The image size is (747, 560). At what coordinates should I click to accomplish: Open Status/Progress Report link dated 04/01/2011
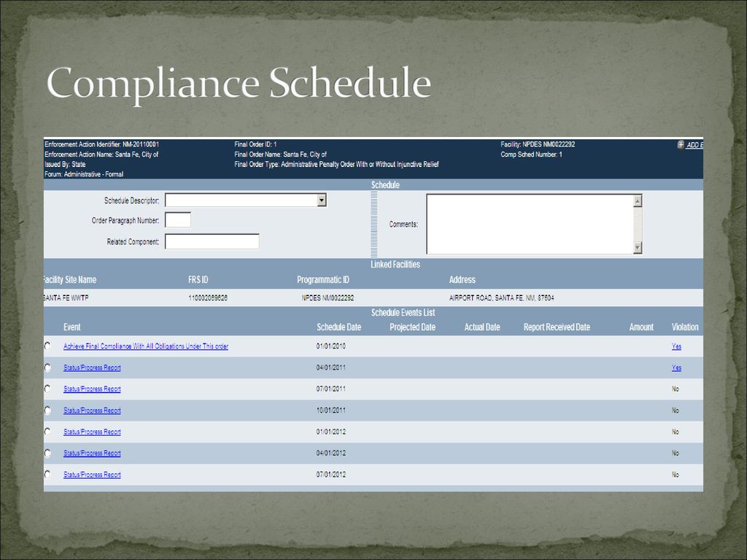coord(92,367)
